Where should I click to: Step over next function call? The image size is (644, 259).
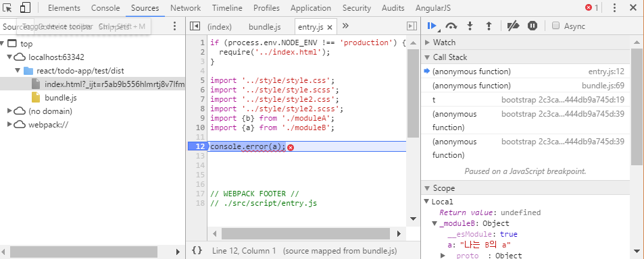[451, 26]
